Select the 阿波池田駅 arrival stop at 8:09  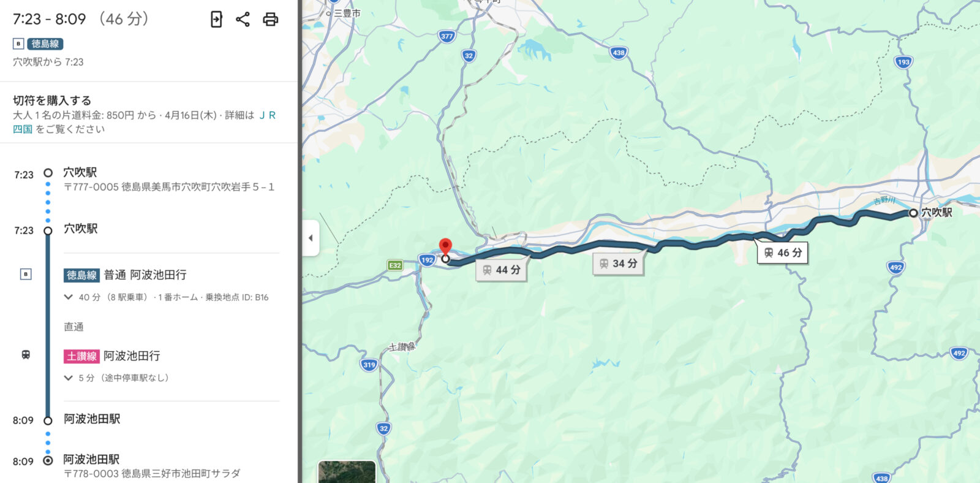pyautogui.click(x=92, y=419)
